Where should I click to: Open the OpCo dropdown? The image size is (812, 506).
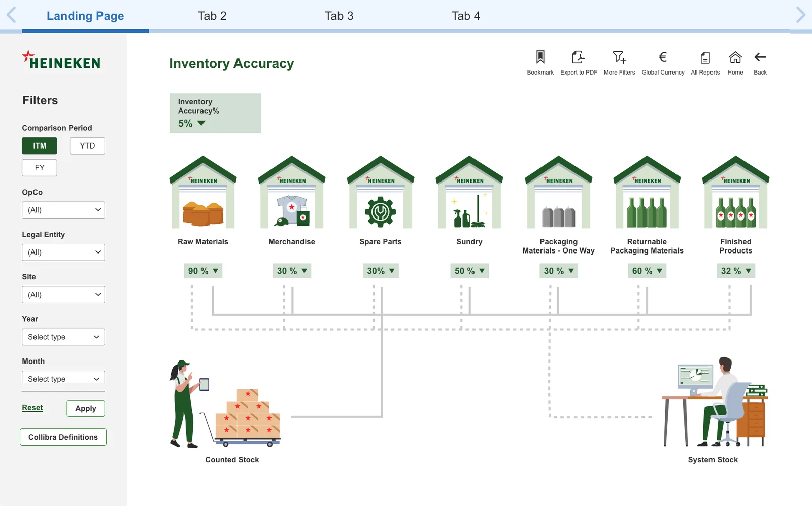coord(63,210)
